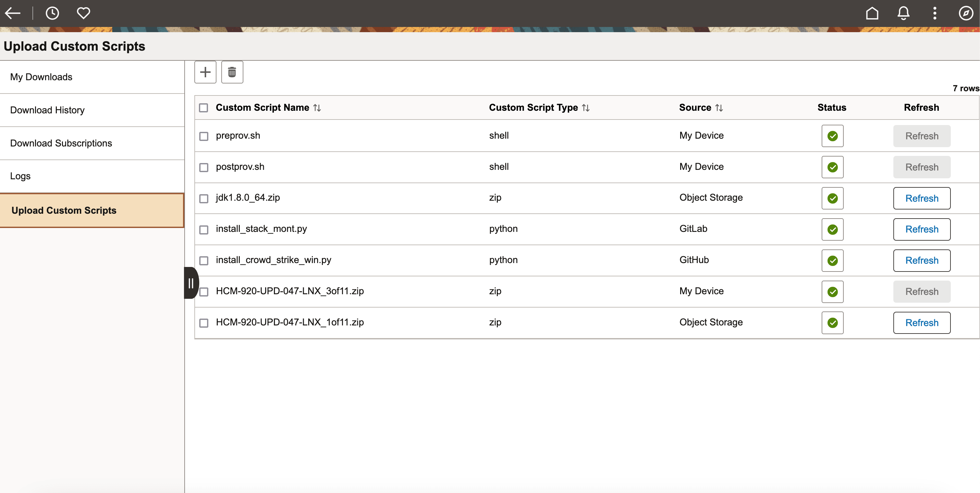The height and width of the screenshot is (493, 980).
Task: Open notifications via the bell icon
Action: tap(903, 13)
